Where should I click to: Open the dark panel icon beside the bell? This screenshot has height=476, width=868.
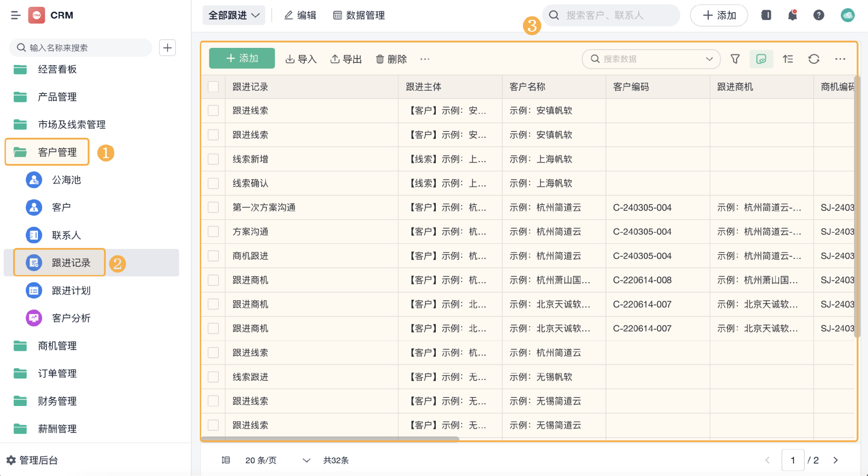(766, 15)
